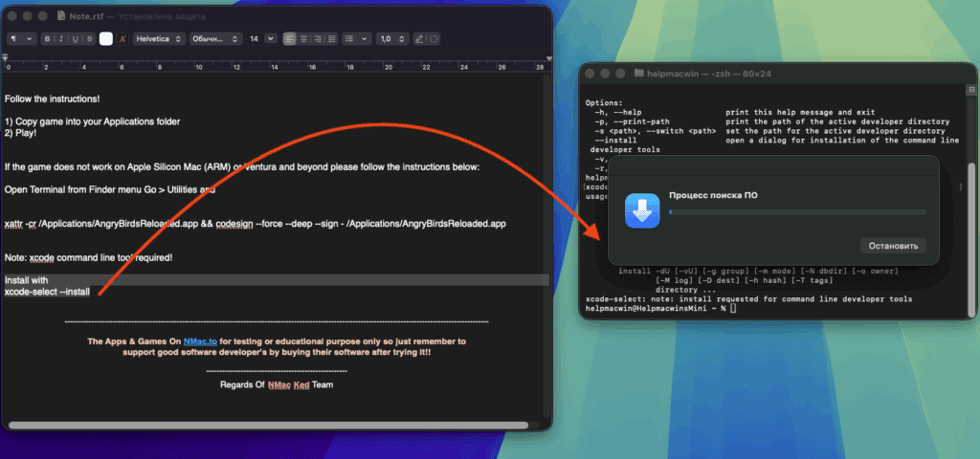Screen dimensions: 980x459
Task: Open the NMac.to link
Action: 200,341
